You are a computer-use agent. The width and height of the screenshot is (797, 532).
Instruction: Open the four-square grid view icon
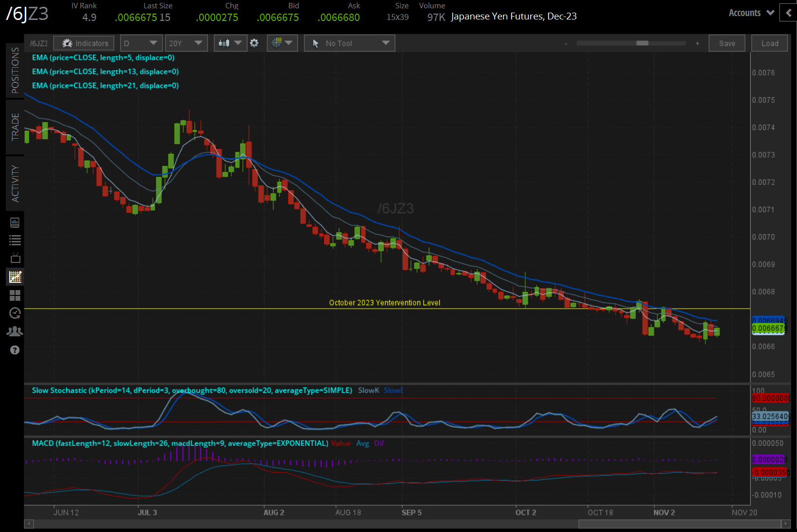[15, 295]
